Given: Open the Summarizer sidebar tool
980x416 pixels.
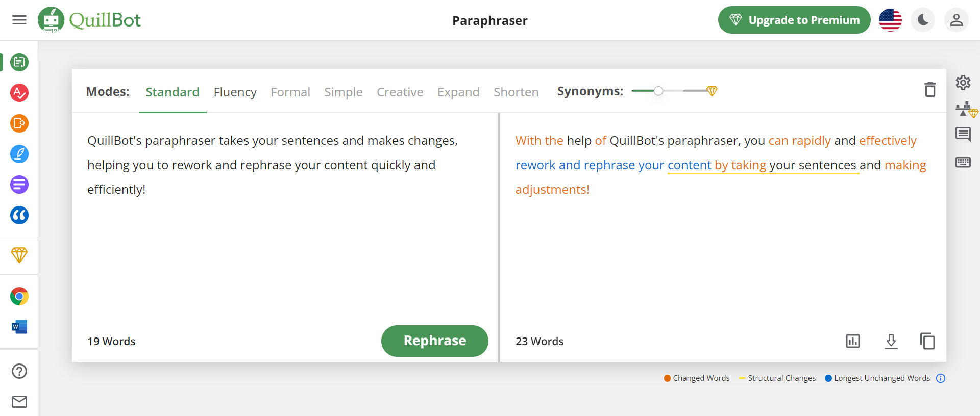Looking at the screenshot, I should (19, 185).
